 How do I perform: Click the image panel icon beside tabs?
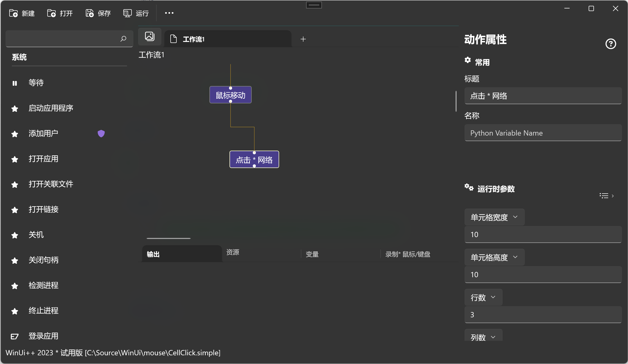(149, 36)
